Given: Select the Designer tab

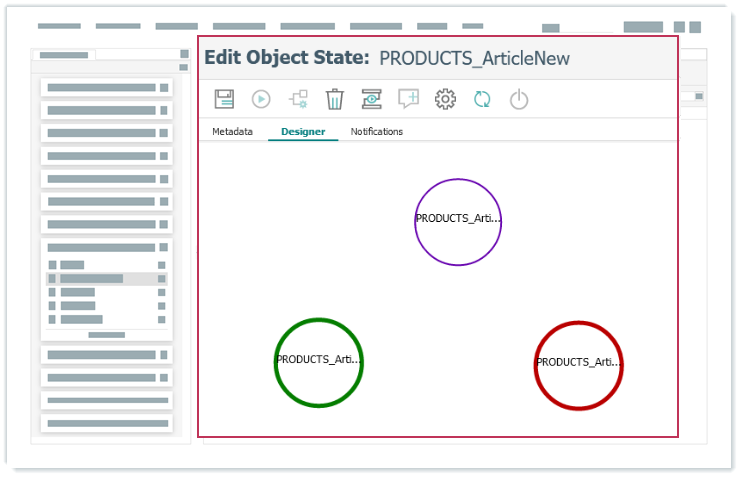Looking at the screenshot, I should tap(303, 132).
